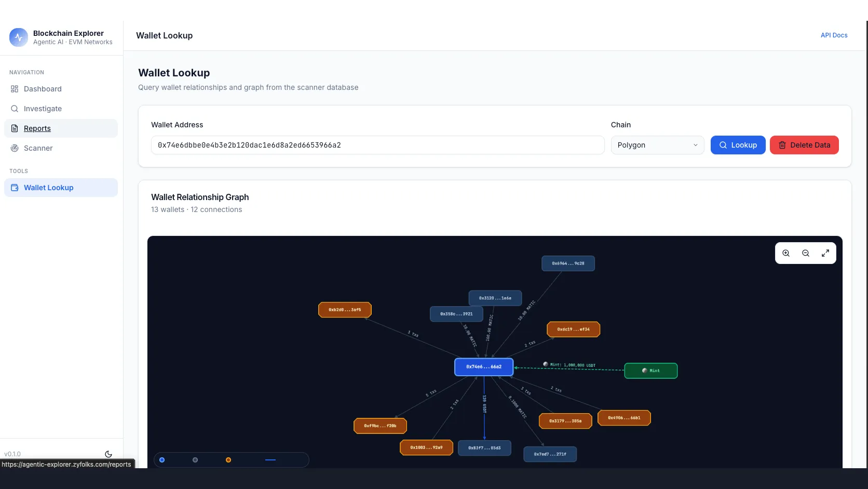Select wallet node 0x6964...9c28

pyautogui.click(x=568, y=263)
